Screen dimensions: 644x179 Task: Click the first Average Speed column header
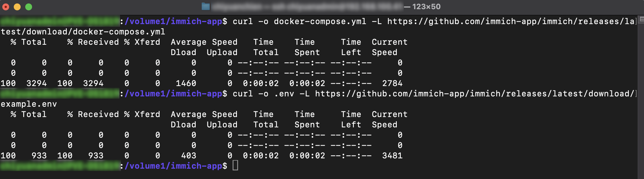coord(204,42)
